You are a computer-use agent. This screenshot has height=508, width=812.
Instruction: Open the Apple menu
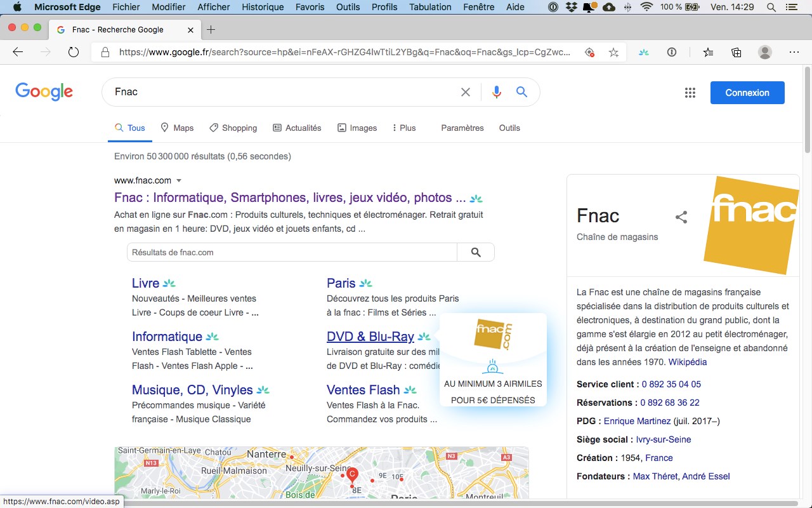16,7
